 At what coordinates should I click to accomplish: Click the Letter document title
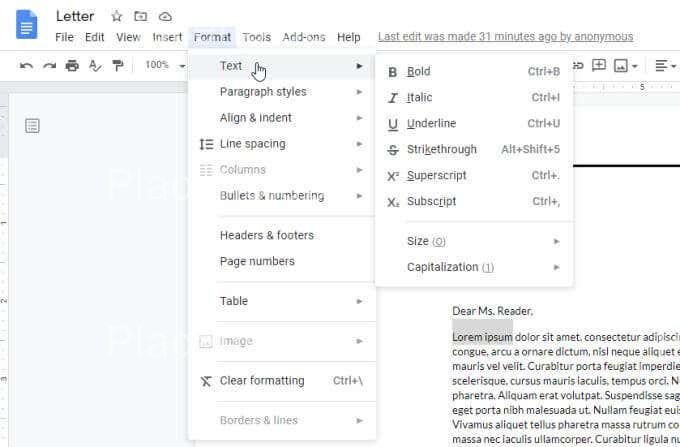tap(75, 16)
